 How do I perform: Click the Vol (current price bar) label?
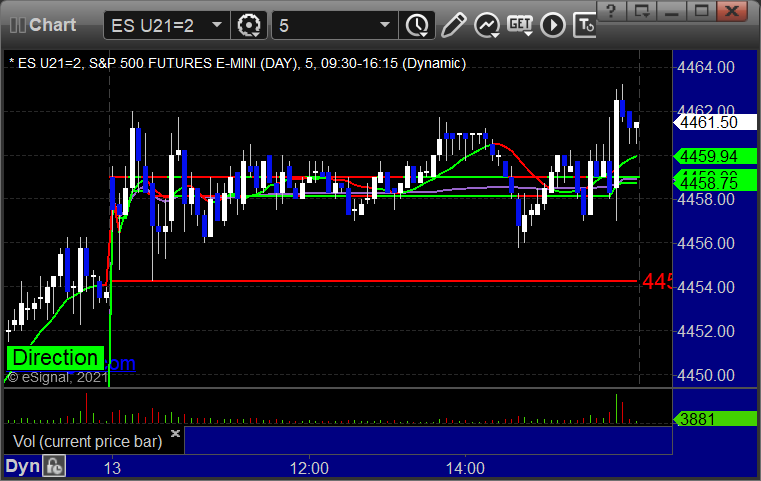pyautogui.click(x=87, y=441)
